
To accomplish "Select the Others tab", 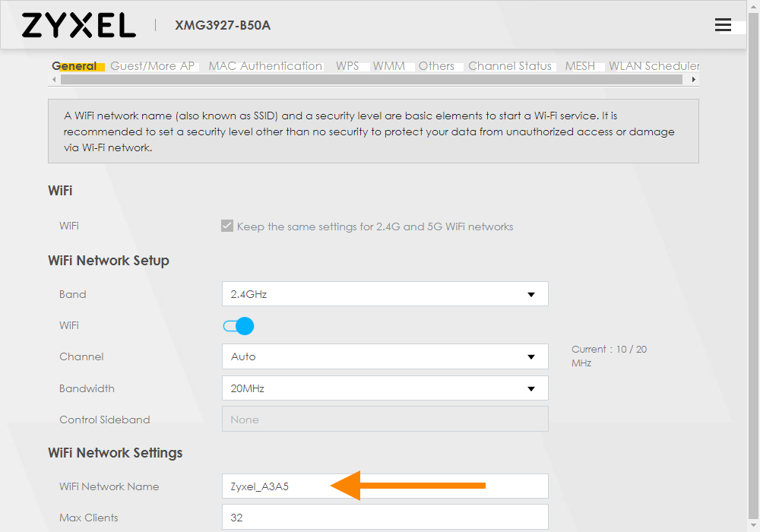I will 436,66.
